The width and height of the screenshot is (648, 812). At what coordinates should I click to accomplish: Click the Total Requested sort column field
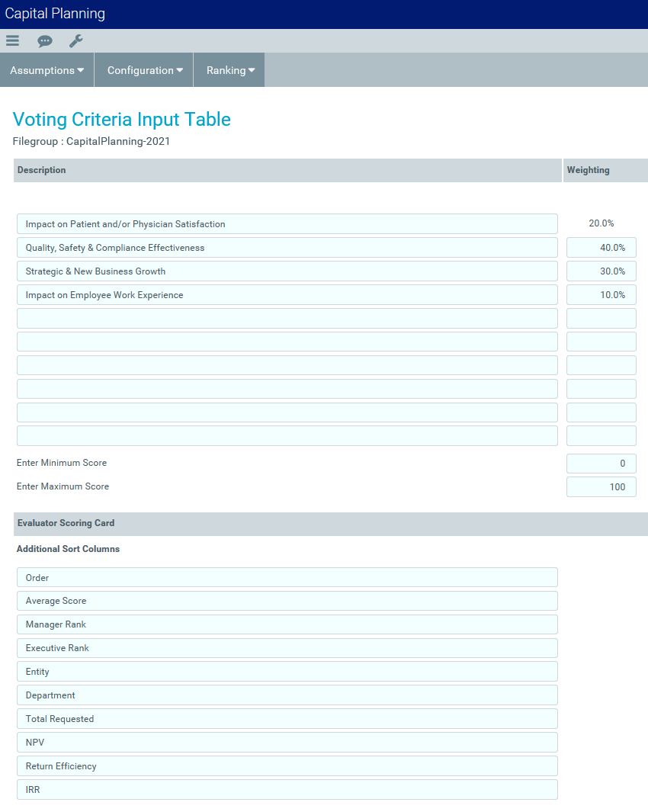[x=287, y=719]
